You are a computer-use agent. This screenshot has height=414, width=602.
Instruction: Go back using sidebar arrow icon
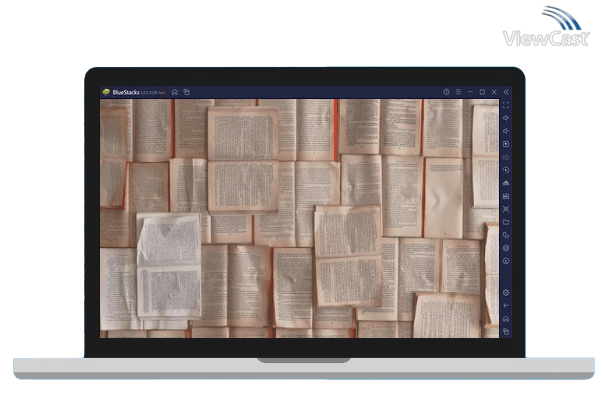coord(506,306)
